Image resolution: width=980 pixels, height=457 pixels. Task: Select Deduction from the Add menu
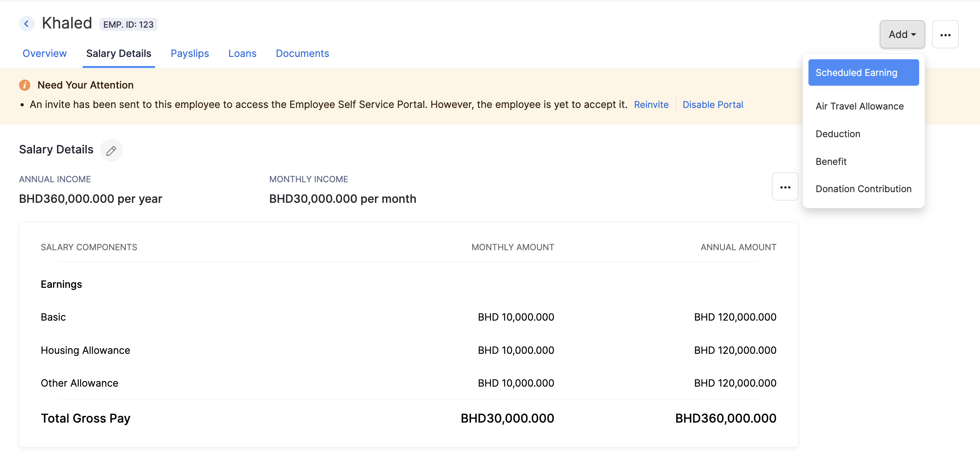(x=838, y=134)
